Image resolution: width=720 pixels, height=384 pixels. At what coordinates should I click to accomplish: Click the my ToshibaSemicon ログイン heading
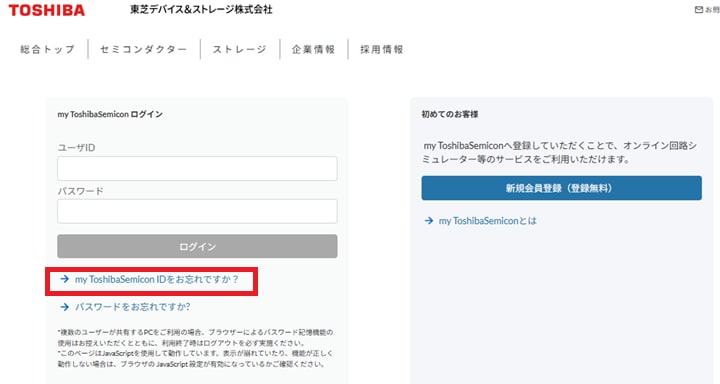[110, 114]
